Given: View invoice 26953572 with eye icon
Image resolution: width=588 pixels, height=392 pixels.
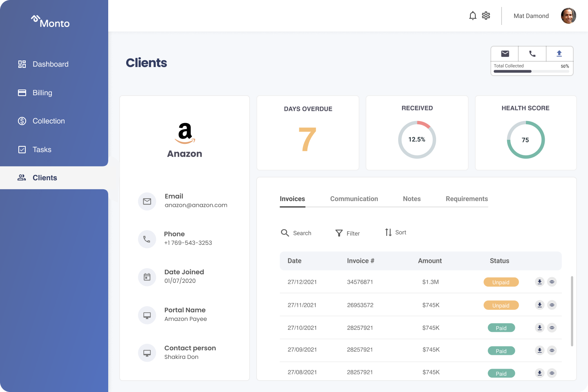Looking at the screenshot, I should [552, 305].
